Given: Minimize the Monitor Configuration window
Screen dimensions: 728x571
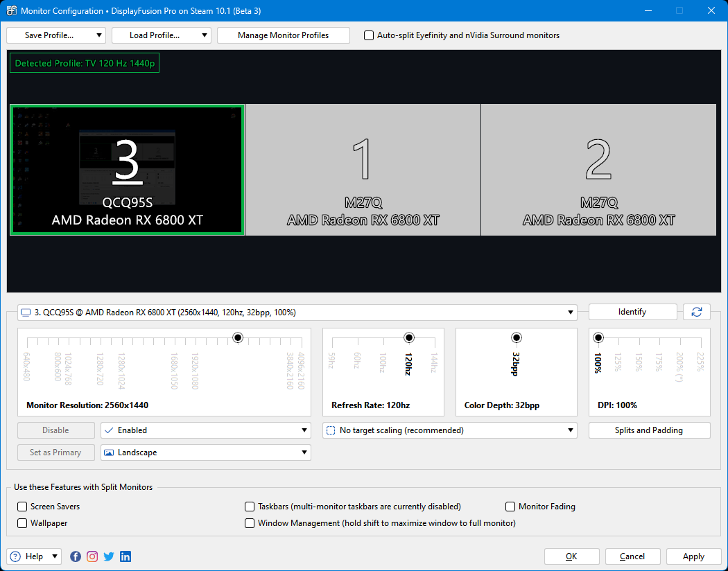Looking at the screenshot, I should tap(647, 10).
